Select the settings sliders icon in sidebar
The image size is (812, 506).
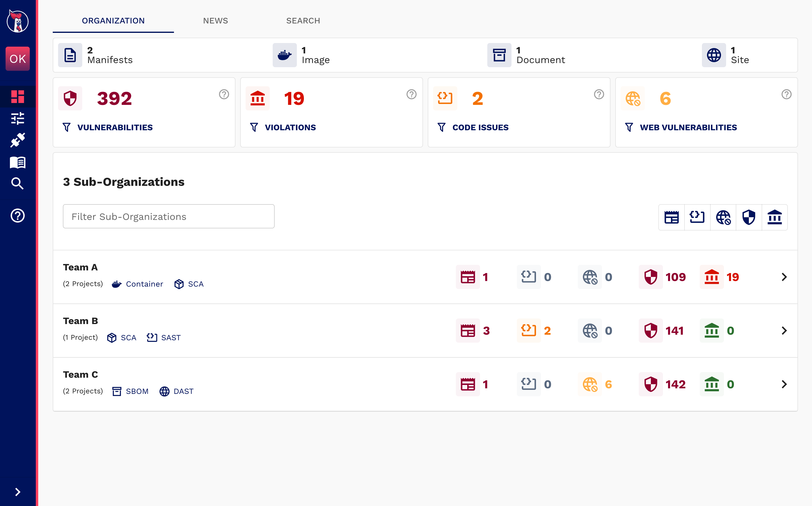click(x=17, y=119)
